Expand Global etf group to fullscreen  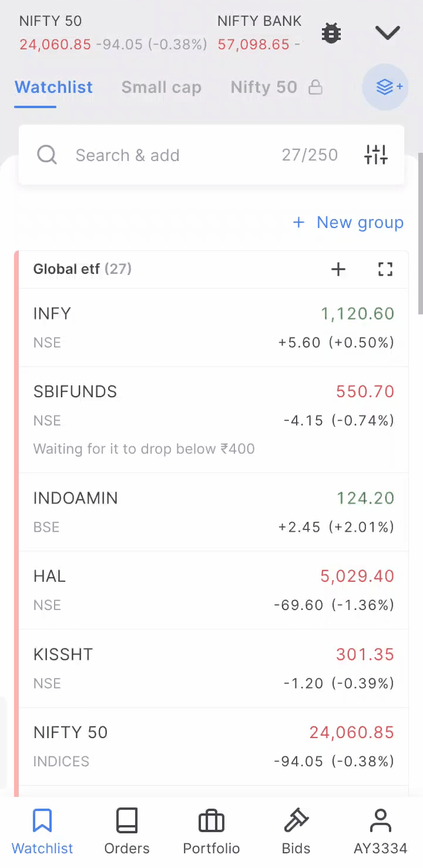click(385, 269)
